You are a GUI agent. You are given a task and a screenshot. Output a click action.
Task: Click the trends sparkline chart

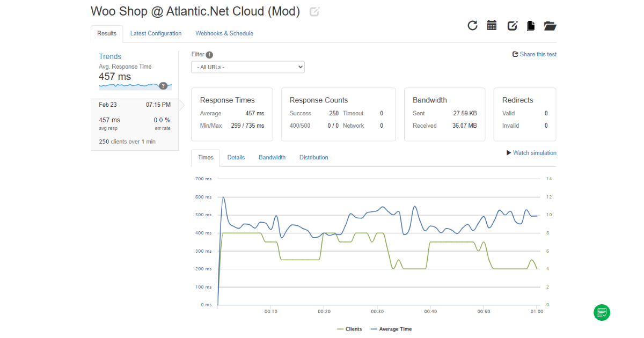(135, 86)
